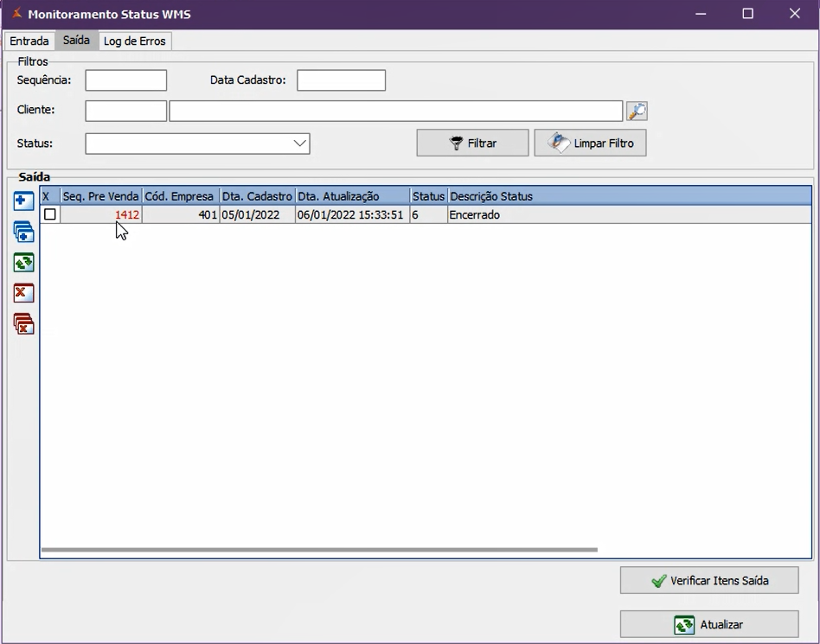Select the cell with value 1412
The image size is (820, 644).
tap(101, 214)
